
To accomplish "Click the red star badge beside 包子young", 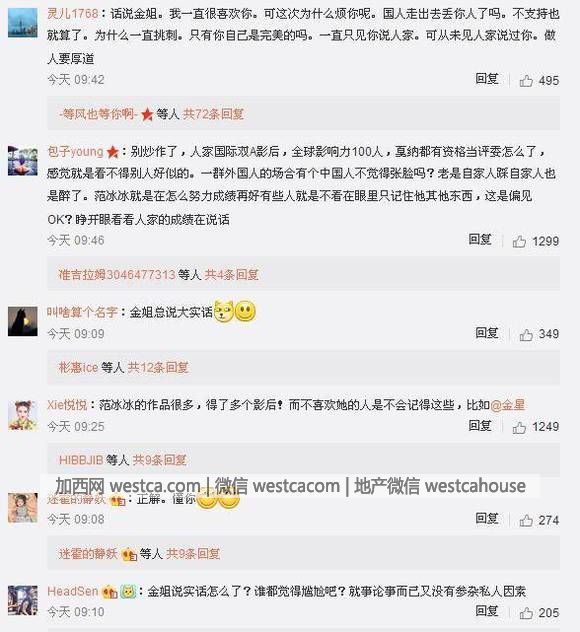I will pyautogui.click(x=112, y=152).
